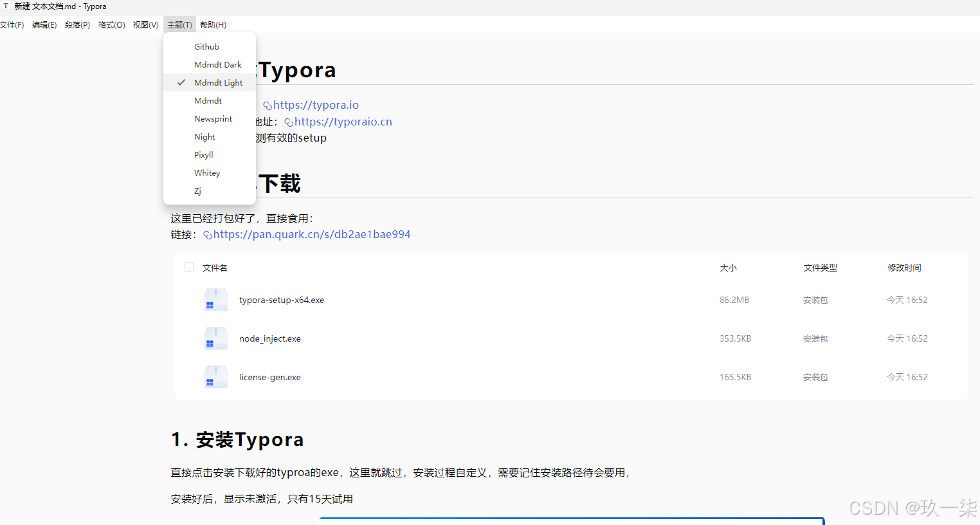Open the https://typoraio.cn link
The image size is (980, 525).
pyautogui.click(x=343, y=122)
